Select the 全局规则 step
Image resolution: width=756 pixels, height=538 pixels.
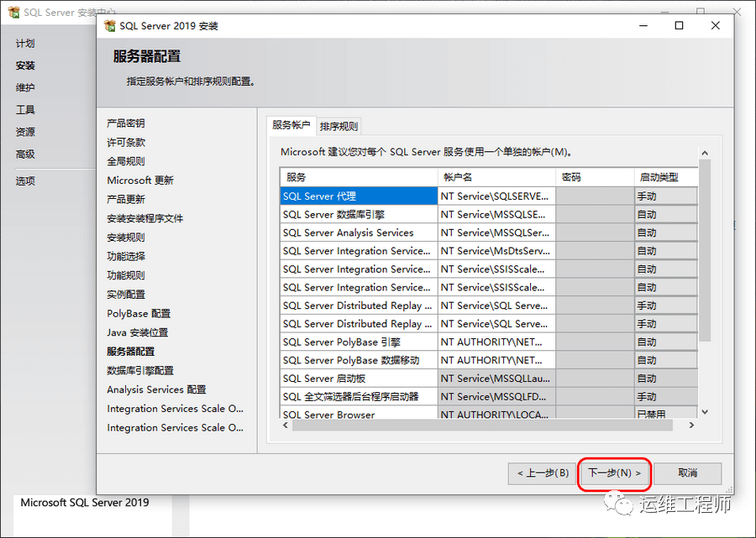[x=126, y=161]
